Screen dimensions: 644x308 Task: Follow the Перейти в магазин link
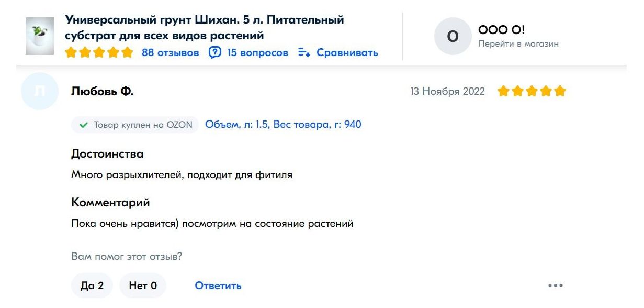click(518, 44)
